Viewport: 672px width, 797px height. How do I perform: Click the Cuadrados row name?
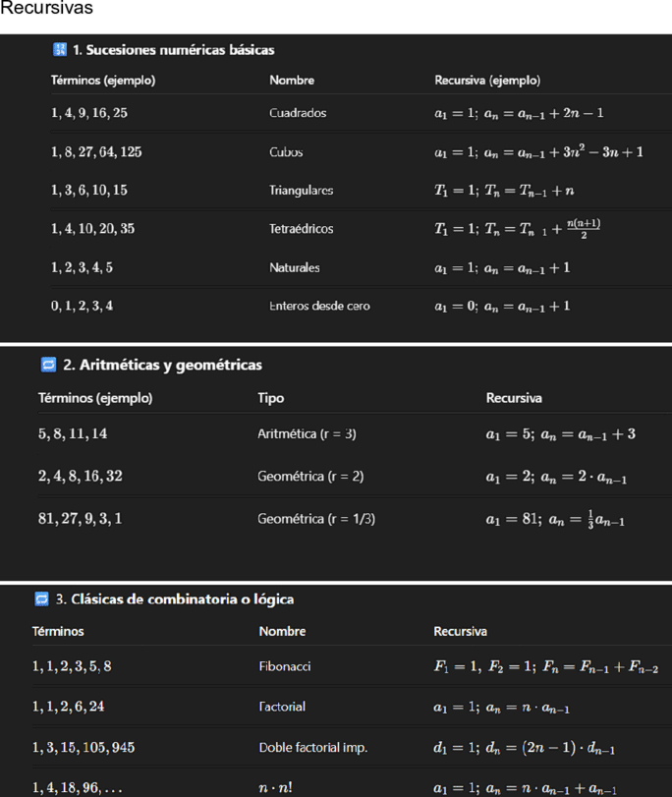click(x=298, y=113)
